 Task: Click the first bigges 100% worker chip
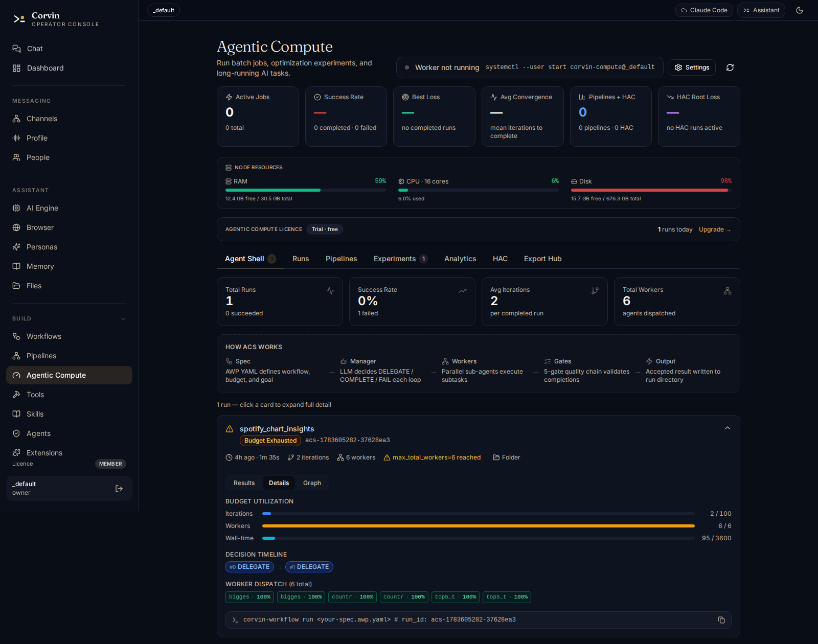click(249, 597)
